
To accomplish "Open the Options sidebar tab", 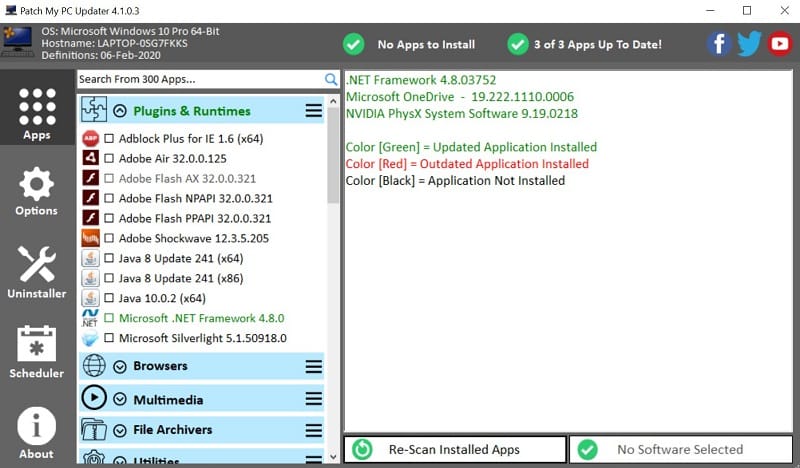I will pyautogui.click(x=37, y=191).
